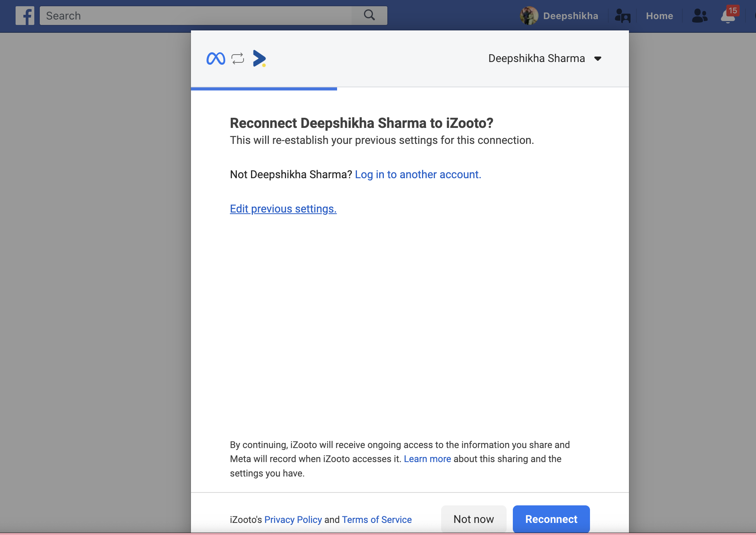
Task: Open the friend requests icon
Action: coord(699,16)
